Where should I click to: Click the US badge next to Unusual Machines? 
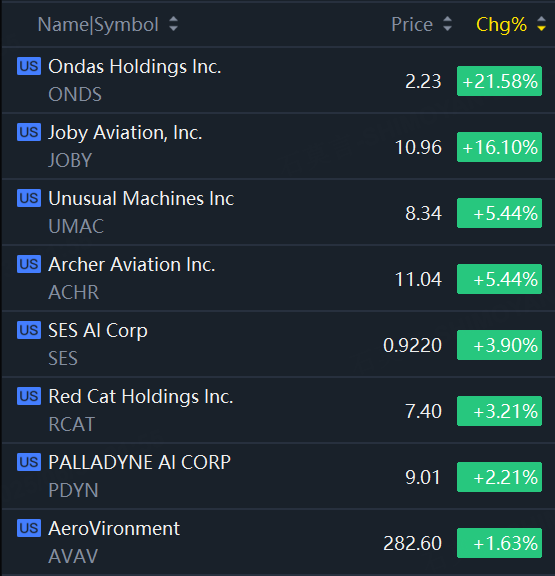click(x=29, y=198)
